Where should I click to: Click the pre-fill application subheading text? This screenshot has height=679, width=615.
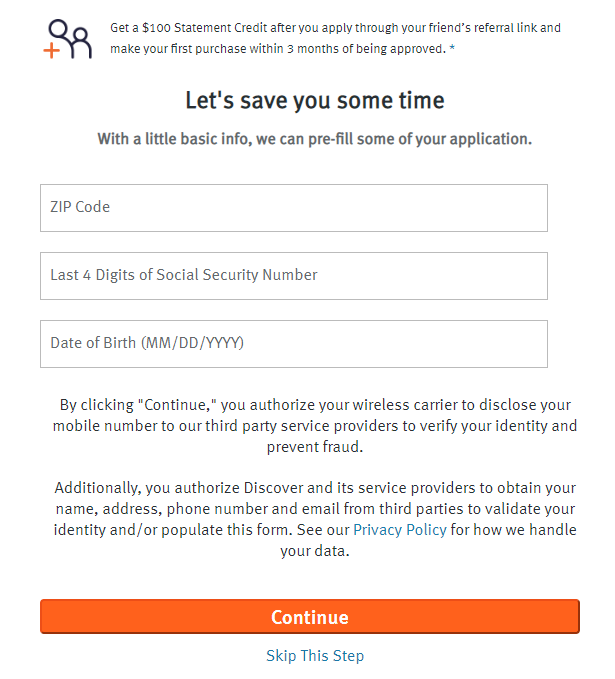pos(314,139)
